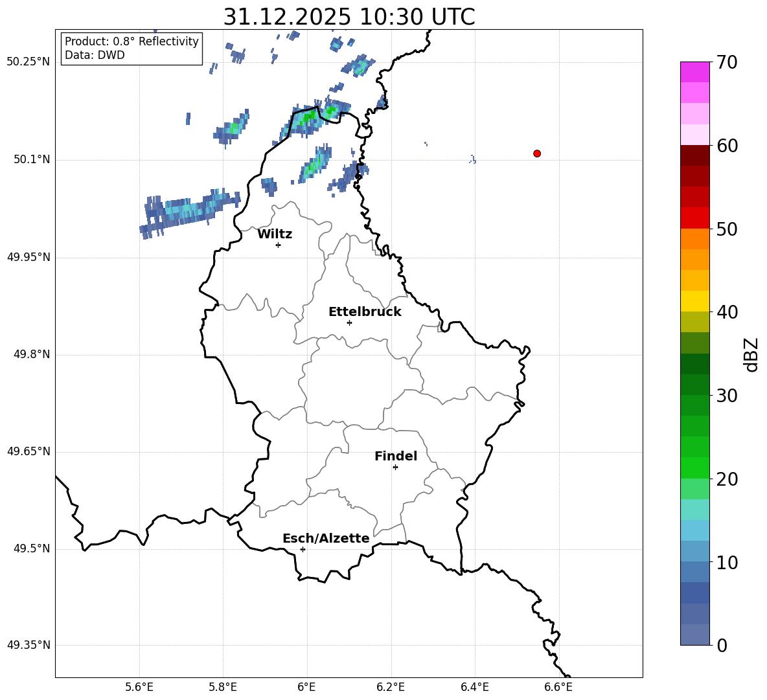The image size is (767, 700).
Task: Click the long radar echo band west of Wiltz
Action: 190,213
